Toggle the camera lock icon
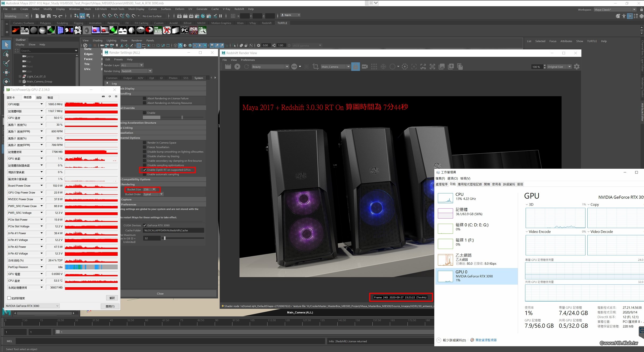Image resolution: width=644 pixels, height=352 pixels. click(355, 67)
